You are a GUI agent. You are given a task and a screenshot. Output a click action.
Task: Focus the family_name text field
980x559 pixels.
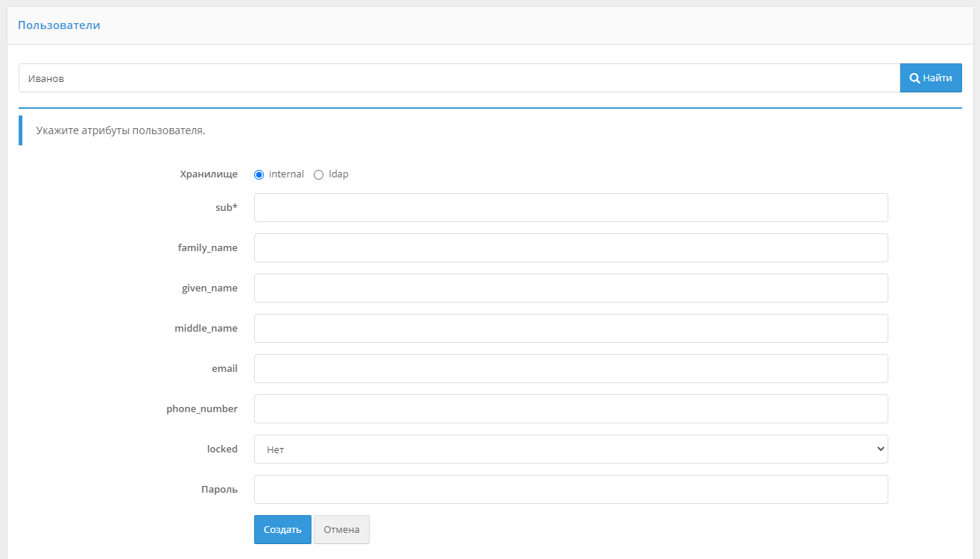click(570, 248)
